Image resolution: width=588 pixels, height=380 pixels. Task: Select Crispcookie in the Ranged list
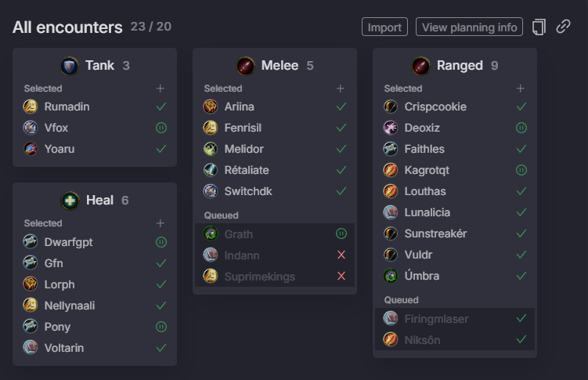click(455, 107)
